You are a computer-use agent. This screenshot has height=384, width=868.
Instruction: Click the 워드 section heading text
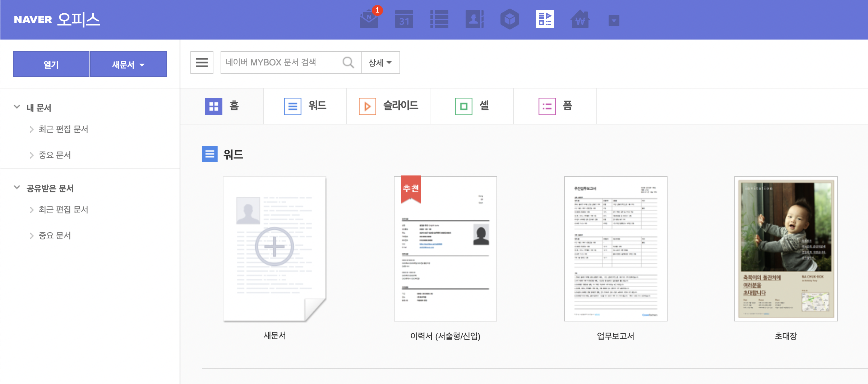[233, 154]
